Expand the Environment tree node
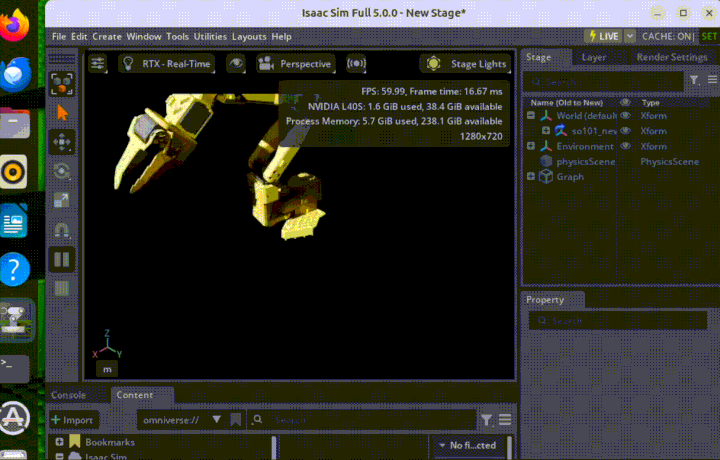Viewport: 720px width, 460px height. point(532,146)
